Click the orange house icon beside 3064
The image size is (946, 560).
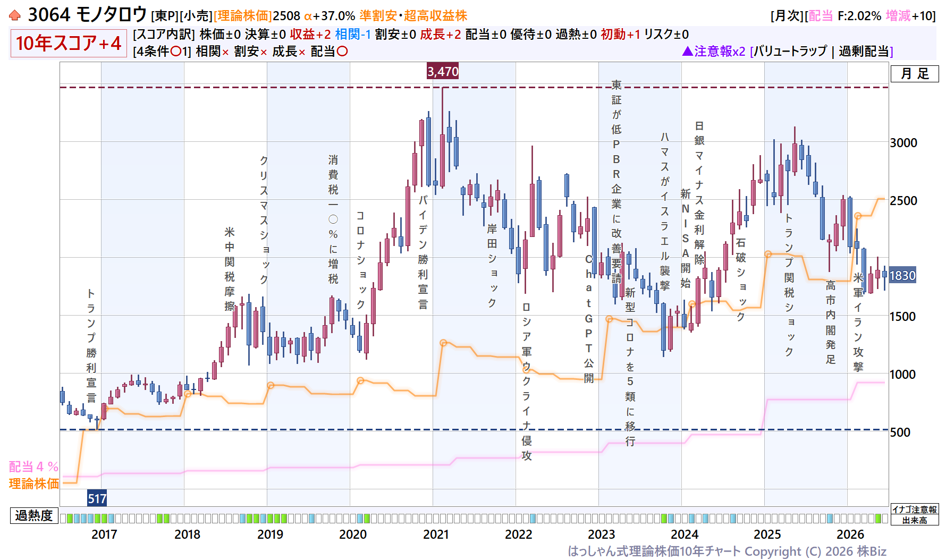coord(15,15)
